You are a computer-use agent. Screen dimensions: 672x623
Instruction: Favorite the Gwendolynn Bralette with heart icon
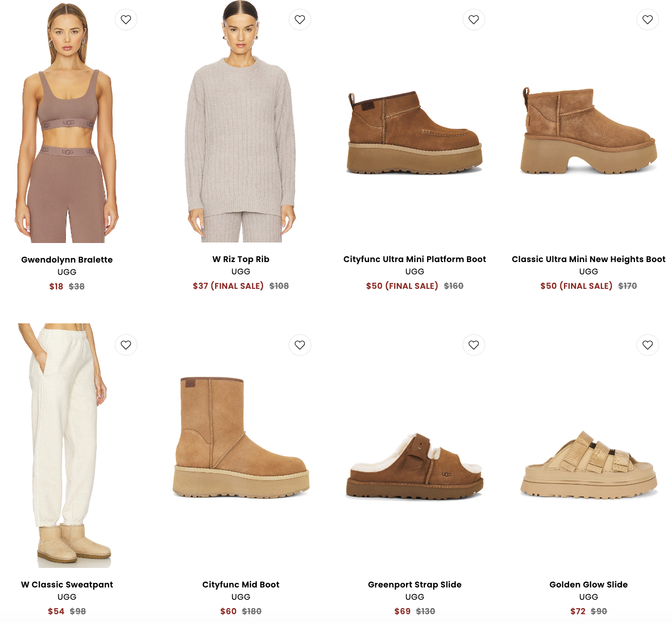(126, 20)
